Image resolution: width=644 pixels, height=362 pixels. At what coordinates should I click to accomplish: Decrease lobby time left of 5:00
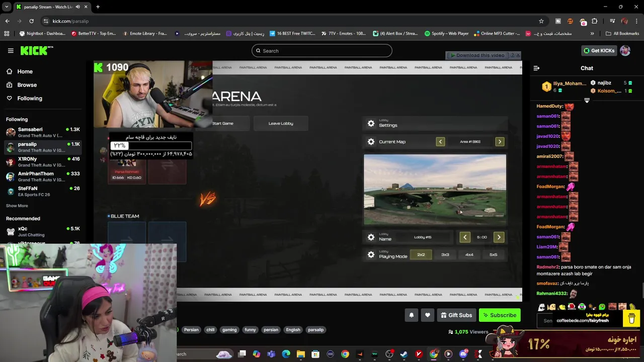[465, 237]
